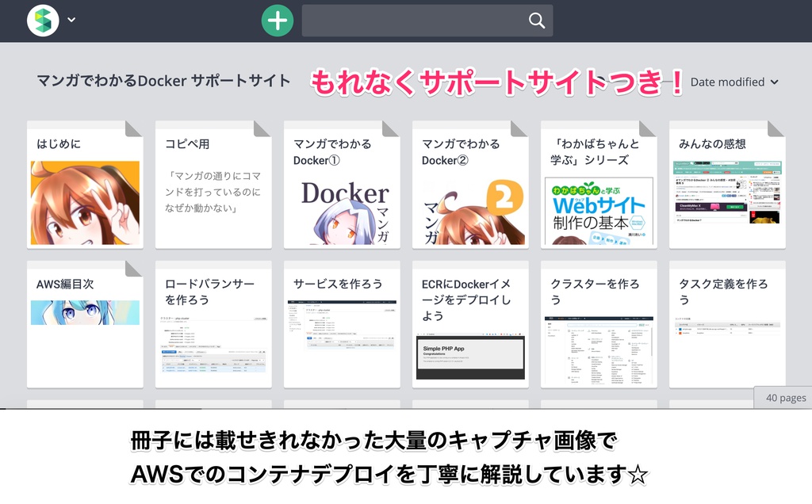Click the folded corner on AWS編目次 card
This screenshot has height=504, width=812.
click(132, 267)
